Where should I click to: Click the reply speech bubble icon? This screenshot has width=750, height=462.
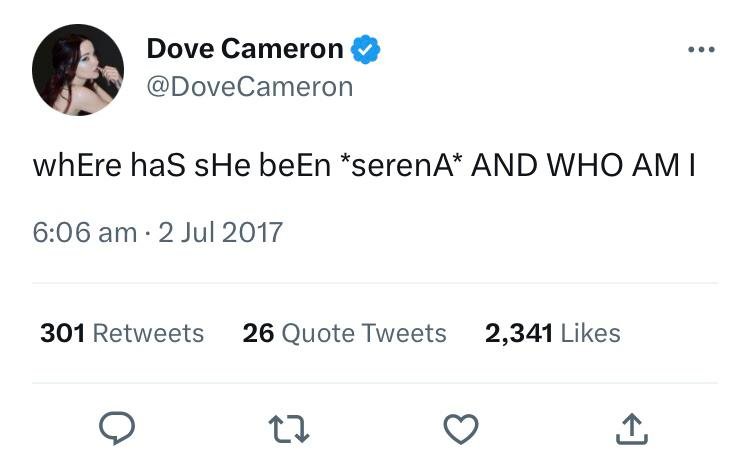[x=117, y=428]
